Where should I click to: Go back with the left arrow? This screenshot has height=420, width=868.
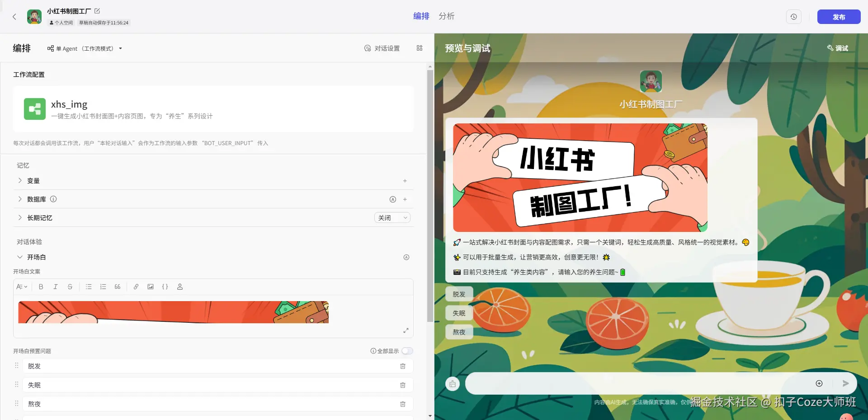(14, 17)
